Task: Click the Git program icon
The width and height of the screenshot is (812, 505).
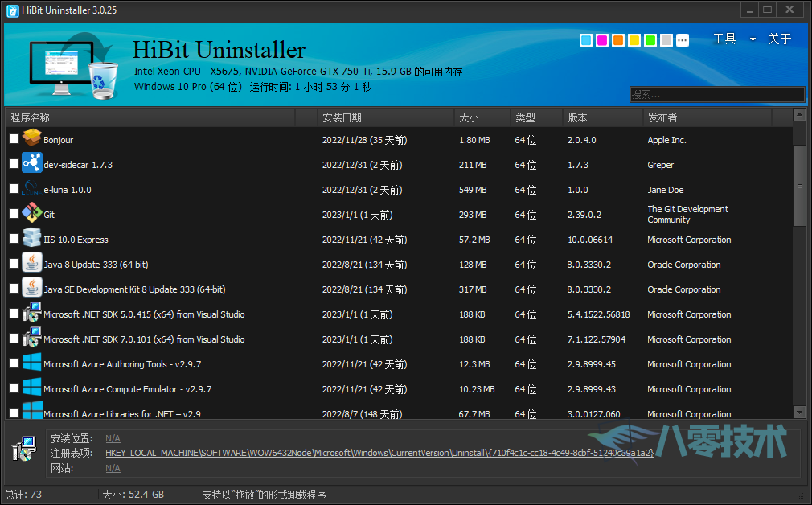Action: 31,213
